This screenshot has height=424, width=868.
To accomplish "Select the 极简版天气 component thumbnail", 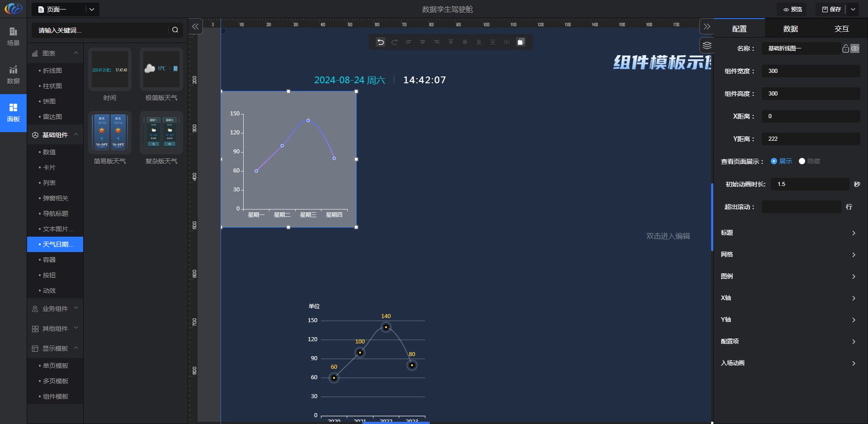I will coord(161,69).
